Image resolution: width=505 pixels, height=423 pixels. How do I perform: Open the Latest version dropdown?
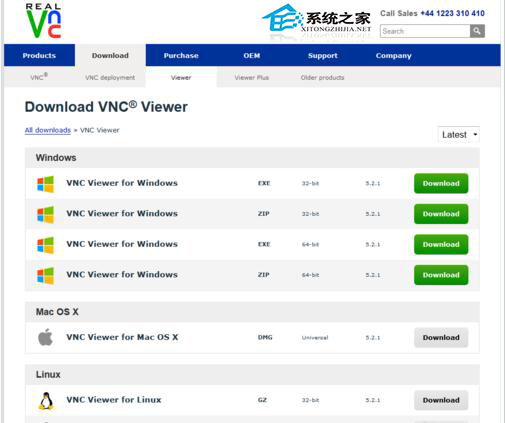click(459, 135)
